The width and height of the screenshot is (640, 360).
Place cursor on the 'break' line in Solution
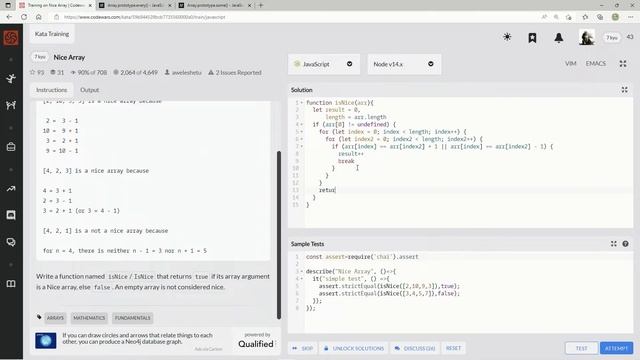[346, 161]
